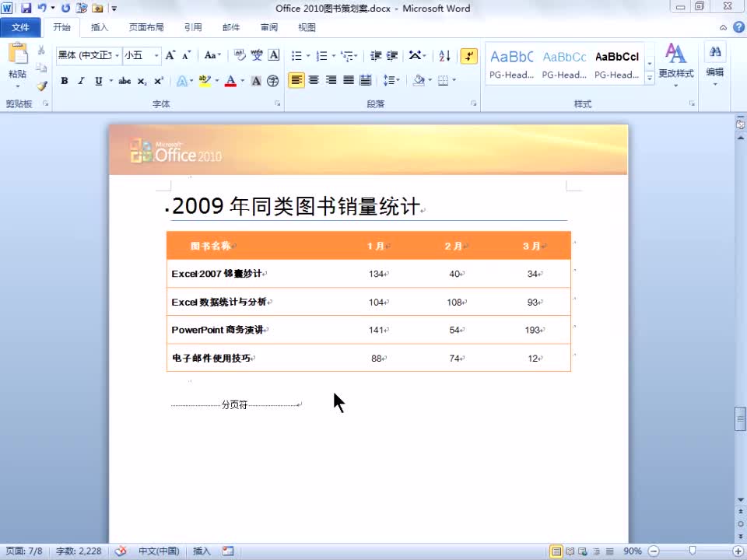747x560 pixels.
Task: Click the Undo arrow icon
Action: coord(41,8)
